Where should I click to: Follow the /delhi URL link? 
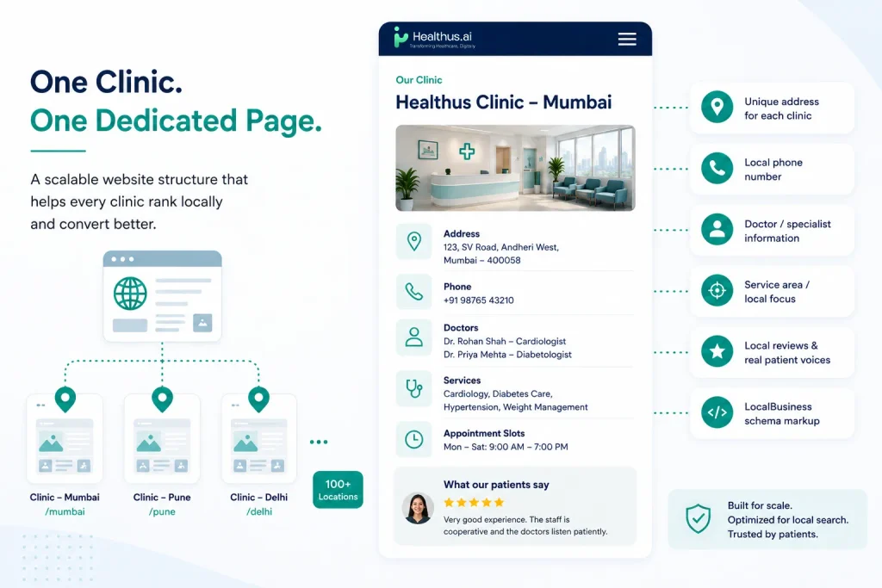click(259, 511)
